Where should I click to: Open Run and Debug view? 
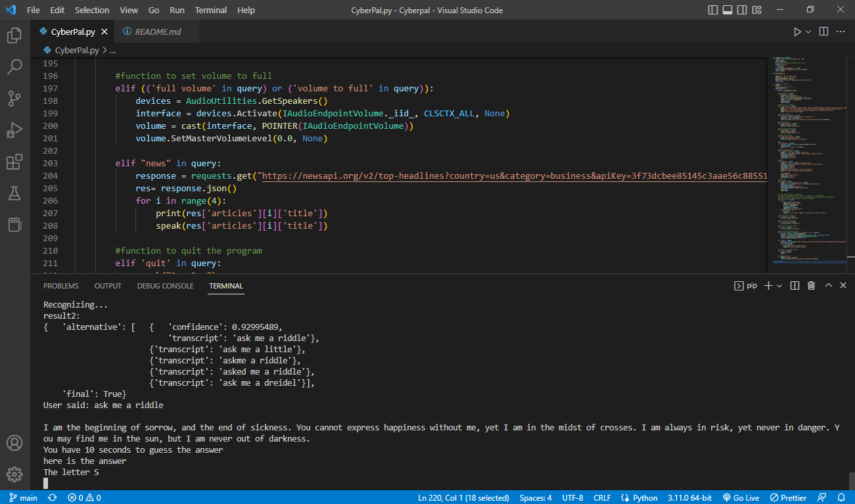coord(14,130)
